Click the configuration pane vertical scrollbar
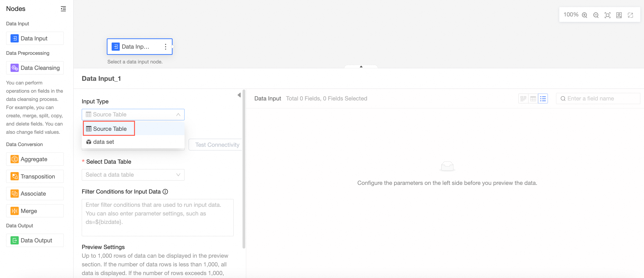 click(x=244, y=170)
